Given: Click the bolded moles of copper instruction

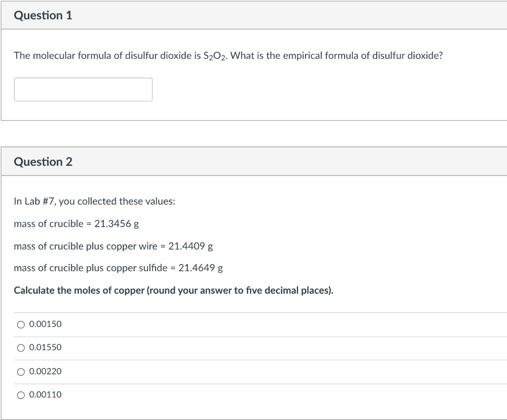Looking at the screenshot, I should pos(174,290).
